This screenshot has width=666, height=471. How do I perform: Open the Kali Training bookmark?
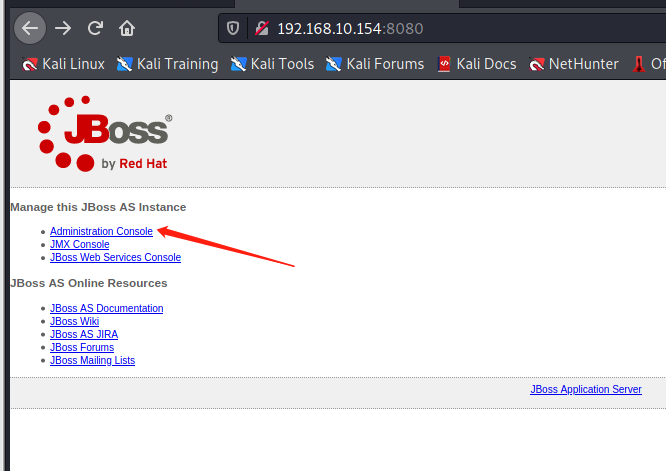click(x=167, y=64)
